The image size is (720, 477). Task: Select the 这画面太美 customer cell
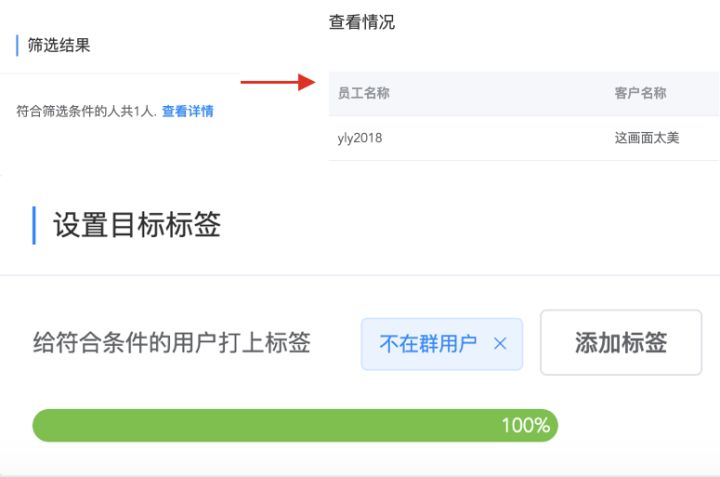tap(646, 138)
